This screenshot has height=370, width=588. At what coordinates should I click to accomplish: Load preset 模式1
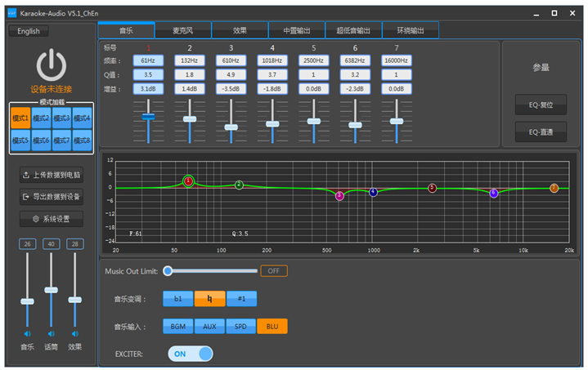[x=20, y=118]
